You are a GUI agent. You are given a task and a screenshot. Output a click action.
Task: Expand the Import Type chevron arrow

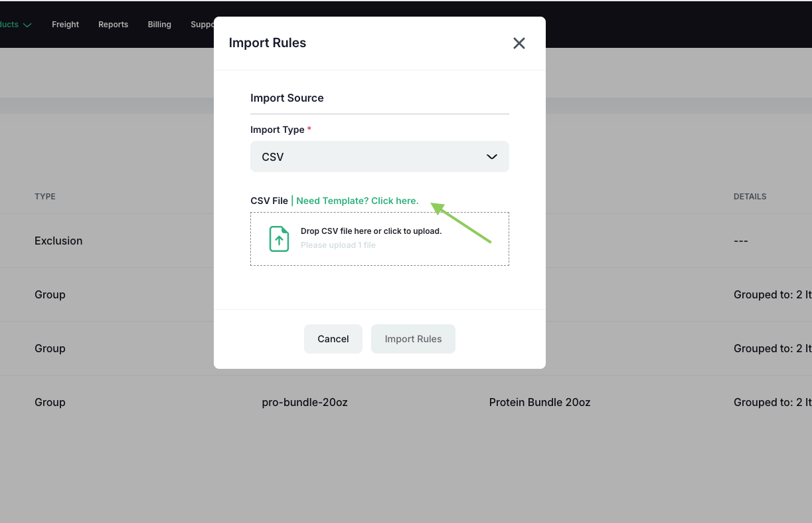492,157
